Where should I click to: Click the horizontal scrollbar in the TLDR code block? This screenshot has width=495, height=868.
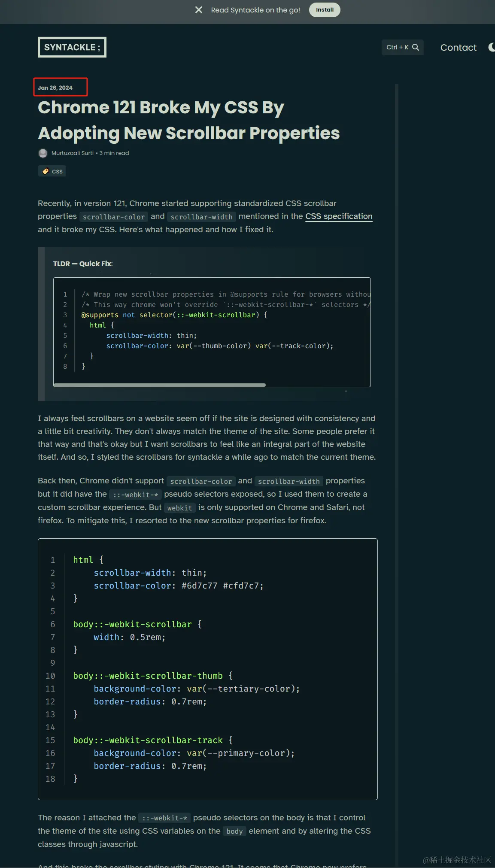tap(159, 385)
